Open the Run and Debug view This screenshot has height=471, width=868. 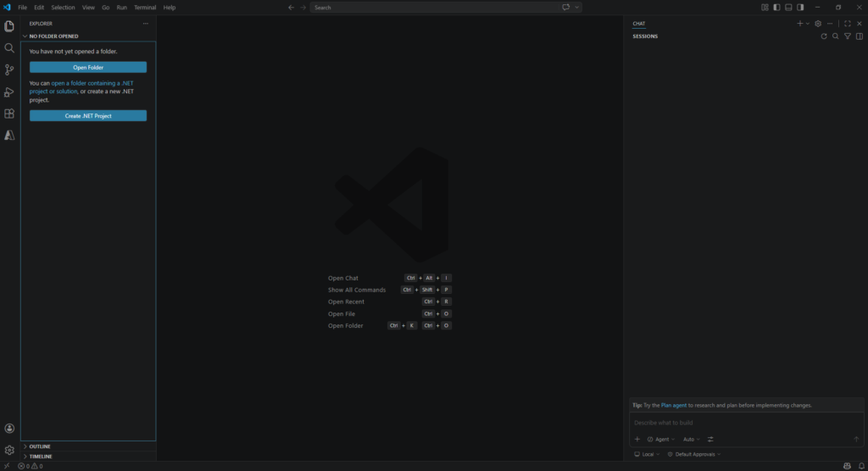tap(9, 91)
